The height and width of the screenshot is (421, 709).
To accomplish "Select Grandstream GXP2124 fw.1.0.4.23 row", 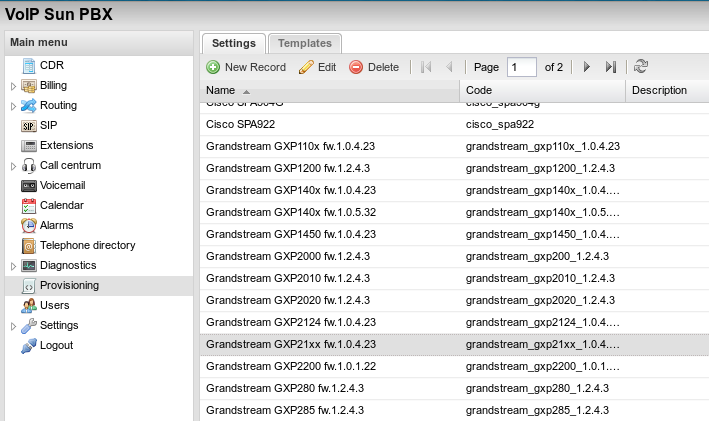I will pyautogui.click(x=454, y=322).
